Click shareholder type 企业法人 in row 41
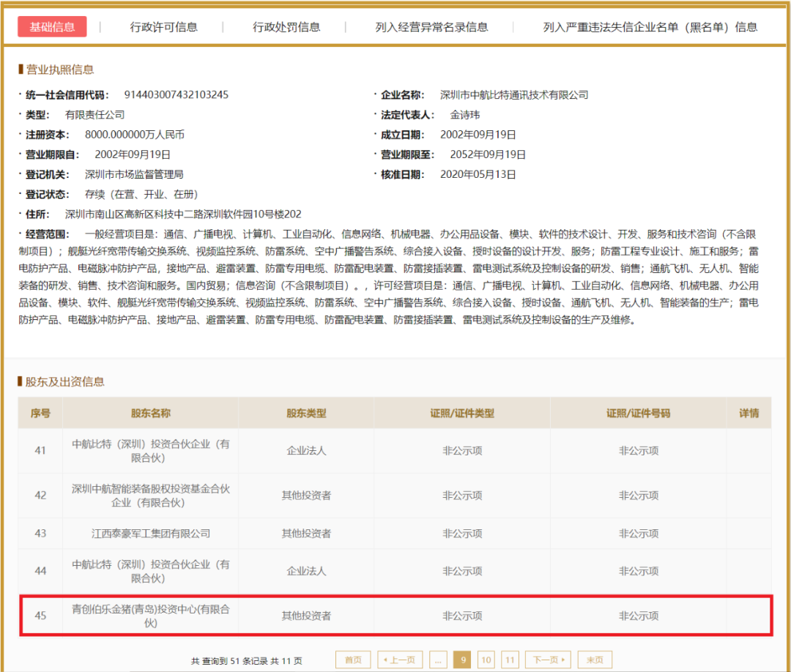Screen dimensions: 791x672 pyautogui.click(x=306, y=451)
